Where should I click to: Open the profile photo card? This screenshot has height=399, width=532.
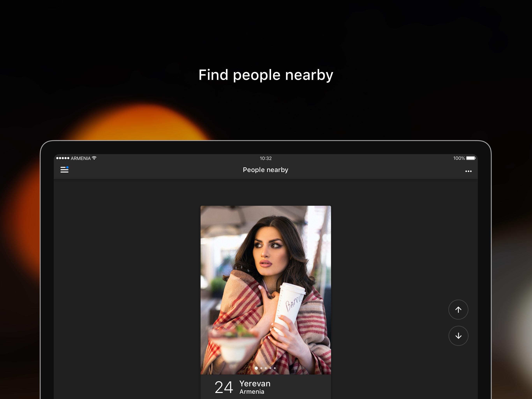pyautogui.click(x=266, y=290)
